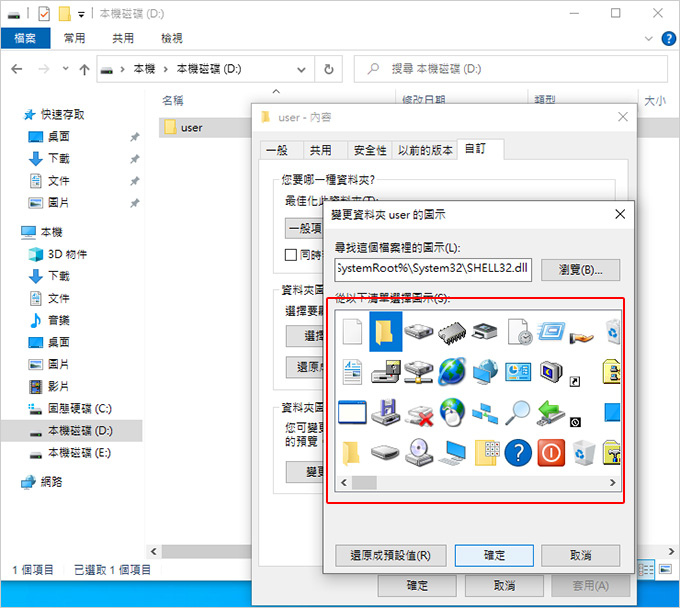Select the 自訂 tab
The height and width of the screenshot is (608, 680).
click(481, 149)
